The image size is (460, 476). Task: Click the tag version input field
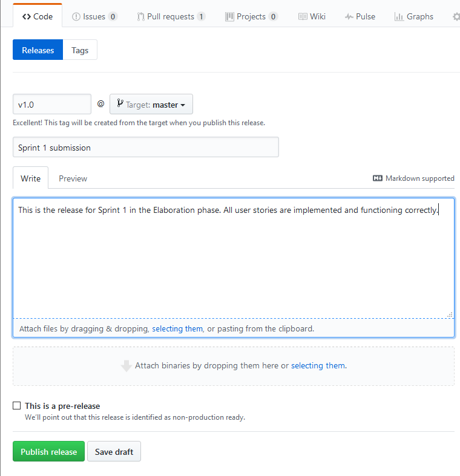point(51,105)
